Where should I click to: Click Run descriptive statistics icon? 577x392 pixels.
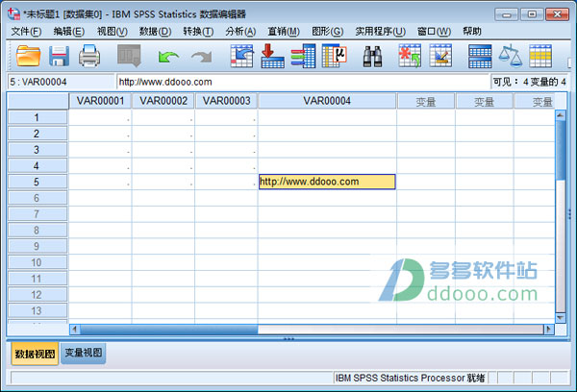[334, 56]
